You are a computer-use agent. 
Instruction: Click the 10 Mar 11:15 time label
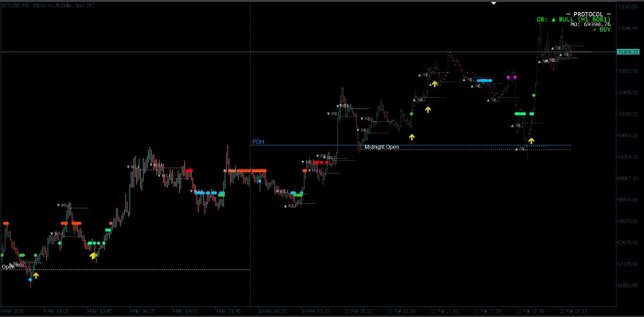[x=444, y=311]
